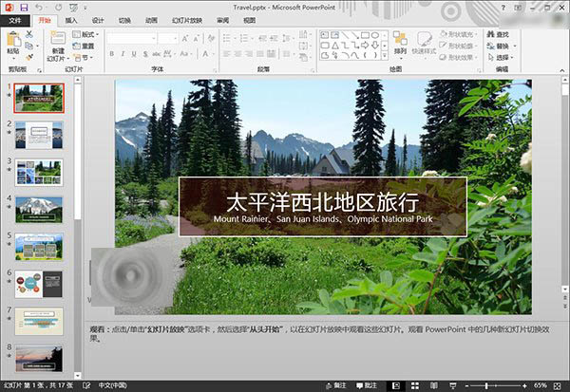Click the Format Painter brush icon
The image size is (570, 392).
point(29,57)
